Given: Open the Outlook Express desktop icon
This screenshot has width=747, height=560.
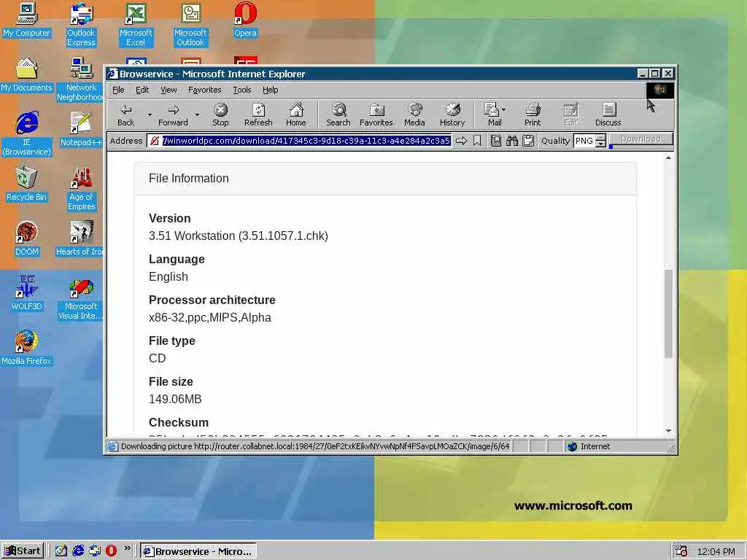Looking at the screenshot, I should [81, 25].
